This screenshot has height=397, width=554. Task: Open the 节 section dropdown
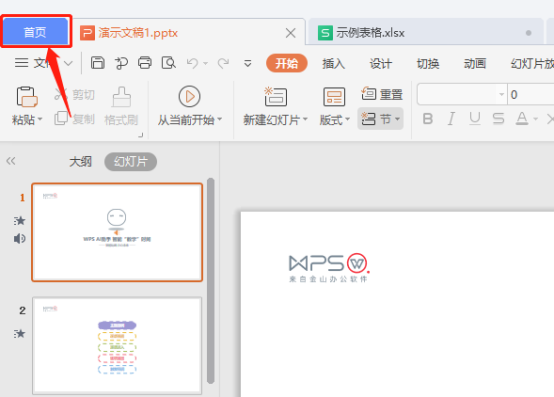coord(381,119)
